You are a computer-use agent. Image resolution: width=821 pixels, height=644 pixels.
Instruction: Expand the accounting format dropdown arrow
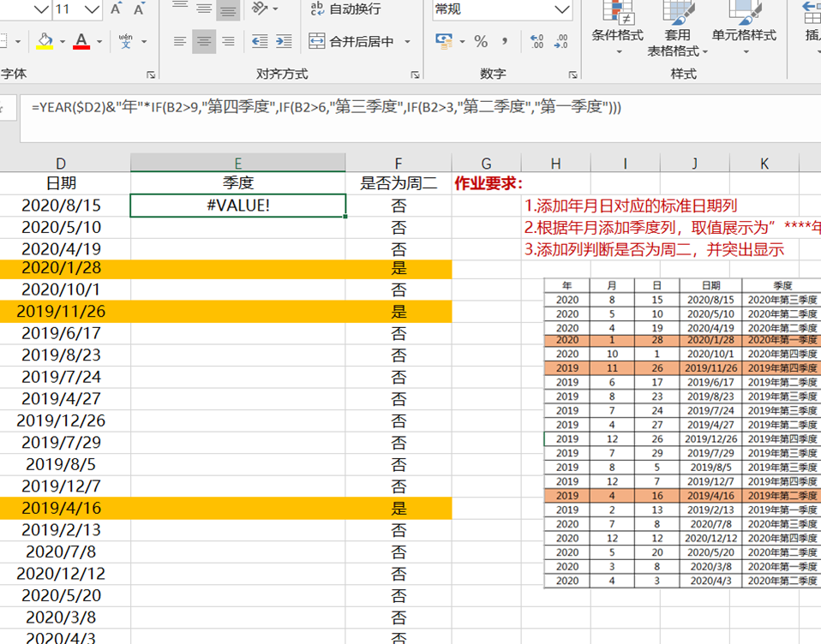pos(462,41)
